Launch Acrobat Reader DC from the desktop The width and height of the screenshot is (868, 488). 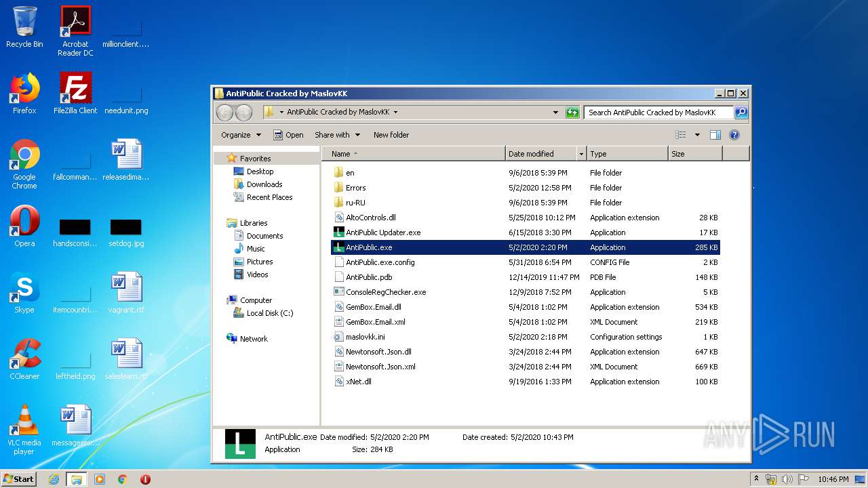75,31
